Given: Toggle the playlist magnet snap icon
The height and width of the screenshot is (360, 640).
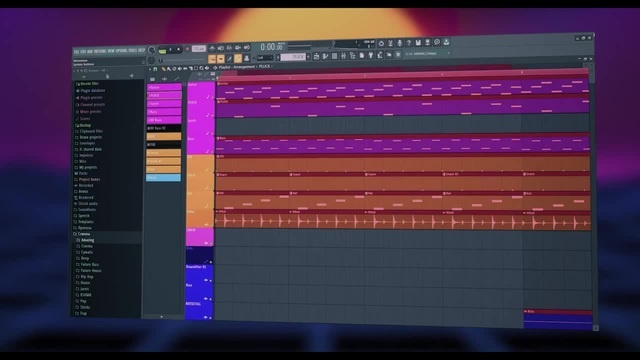Looking at the screenshot, I should pos(155,69).
